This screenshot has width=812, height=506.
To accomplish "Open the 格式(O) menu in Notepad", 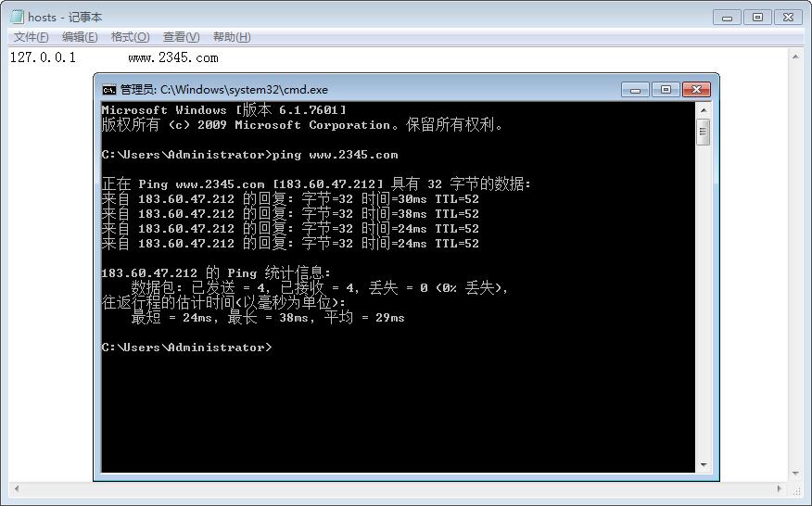I will [x=131, y=37].
